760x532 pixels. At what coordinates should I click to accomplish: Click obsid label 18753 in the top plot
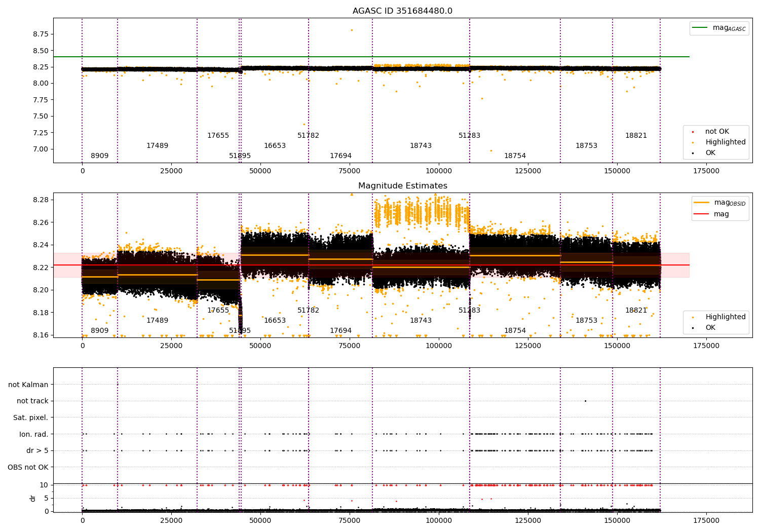587,146
